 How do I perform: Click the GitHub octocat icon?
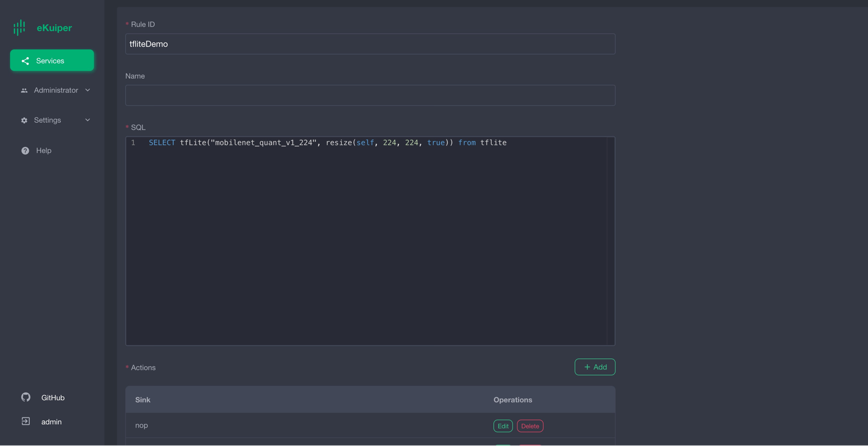pyautogui.click(x=26, y=397)
